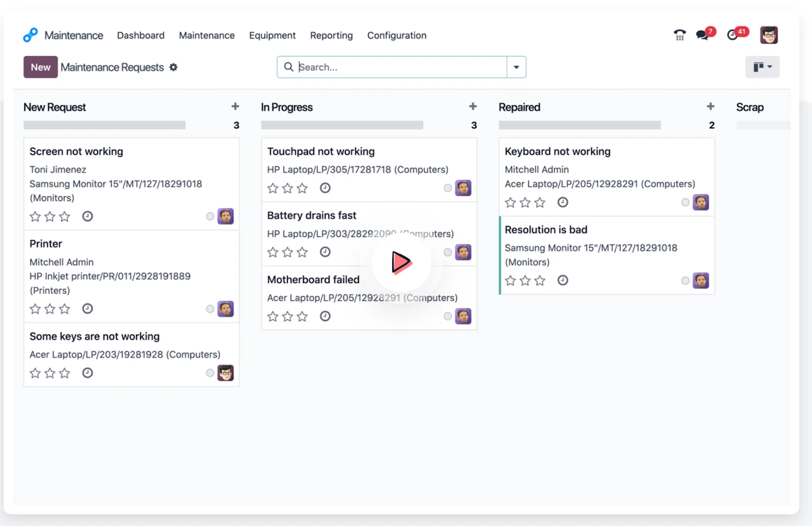
Task: Click the activity clock on Motherboard failed card
Action: click(325, 317)
